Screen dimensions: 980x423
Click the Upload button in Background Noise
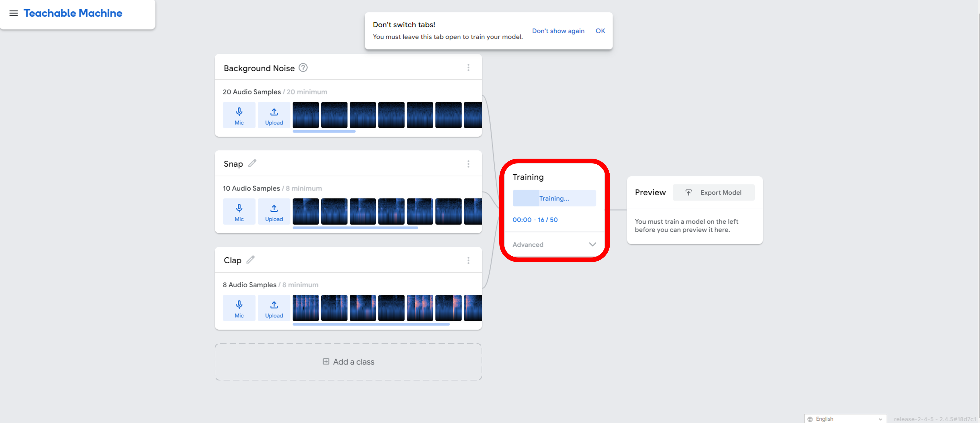click(274, 115)
